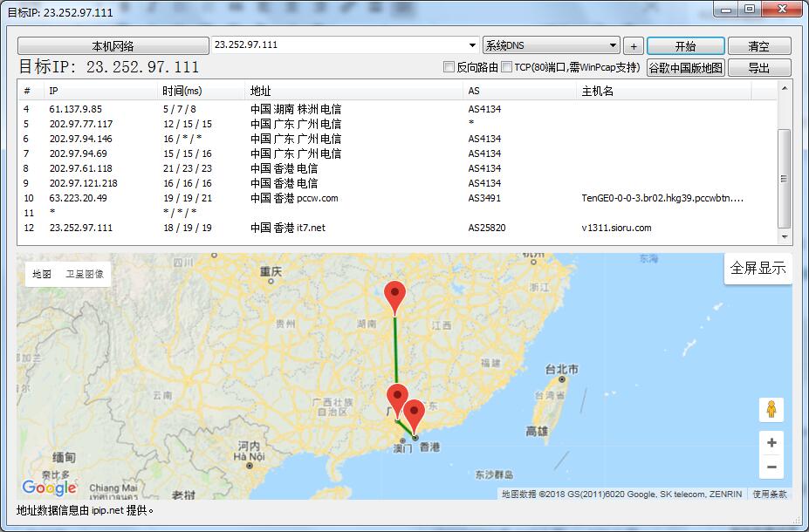809x532 pixels.
Task: Enable the TCP 80端口 checkbox
Action: (x=506, y=67)
